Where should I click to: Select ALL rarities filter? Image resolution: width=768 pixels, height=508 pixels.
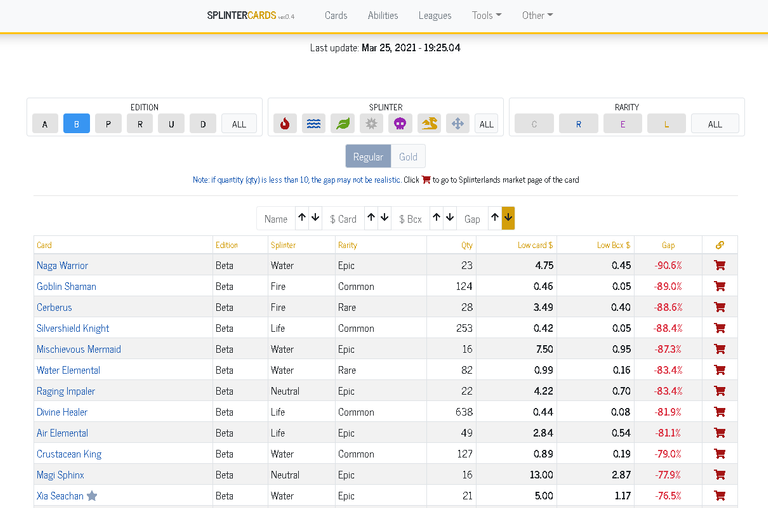coord(715,124)
